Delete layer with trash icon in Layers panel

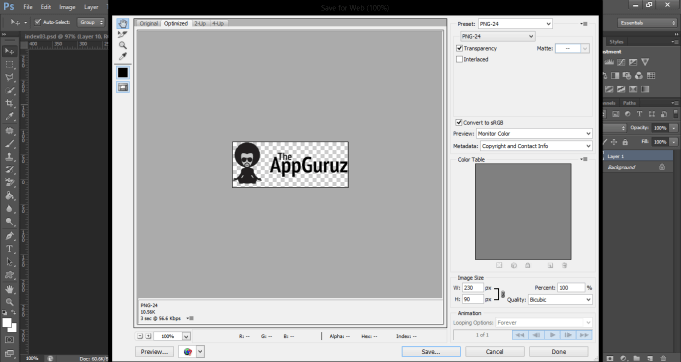[663, 358]
